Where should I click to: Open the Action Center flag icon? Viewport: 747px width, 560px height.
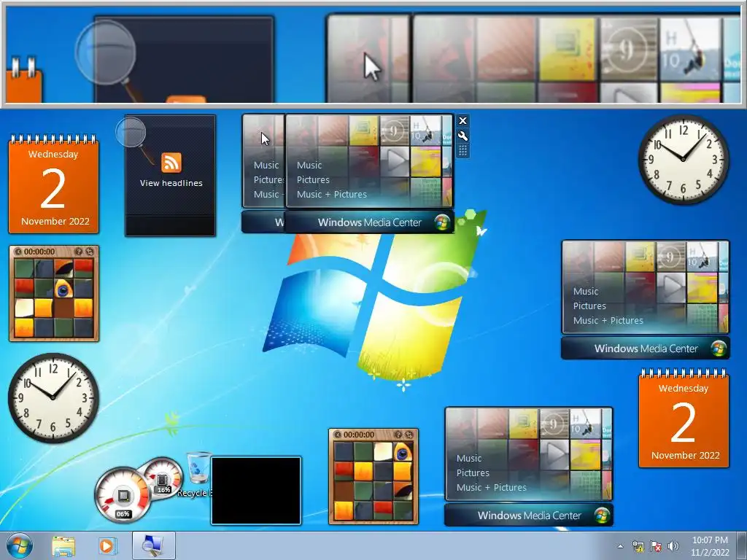(x=656, y=547)
